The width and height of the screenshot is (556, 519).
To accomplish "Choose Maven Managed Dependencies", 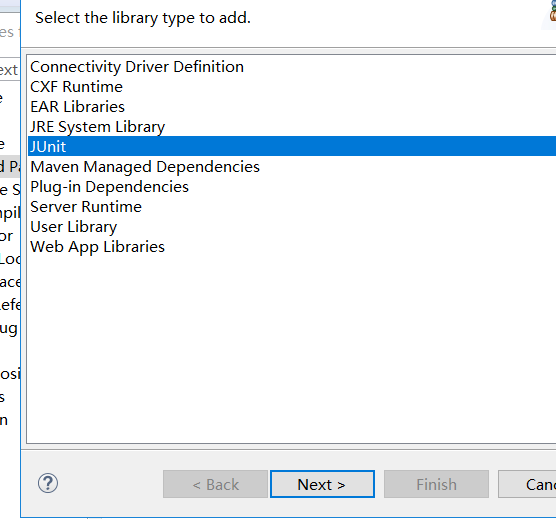I will point(145,167).
